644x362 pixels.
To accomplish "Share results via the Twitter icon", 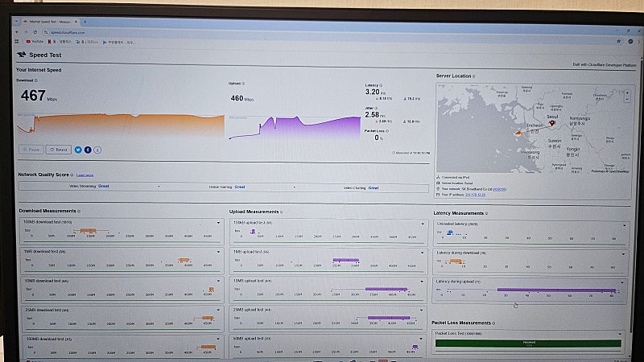I will [78, 150].
